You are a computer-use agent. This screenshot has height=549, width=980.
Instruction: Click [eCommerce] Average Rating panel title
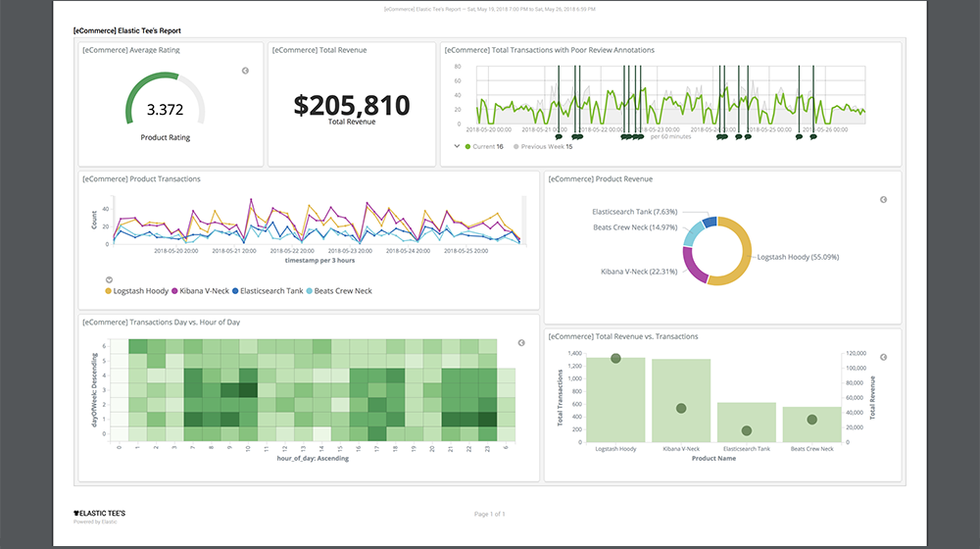click(131, 50)
